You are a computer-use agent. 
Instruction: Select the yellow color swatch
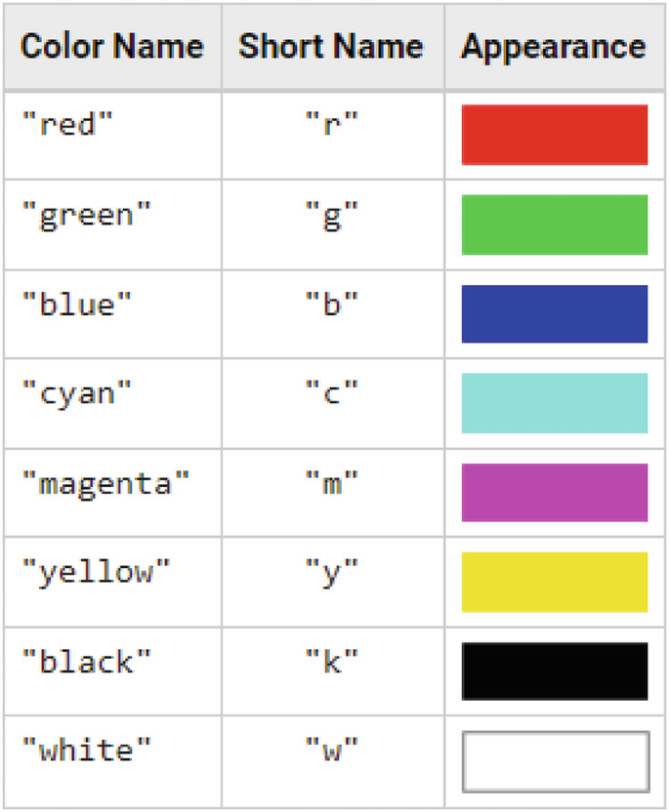[554, 583]
